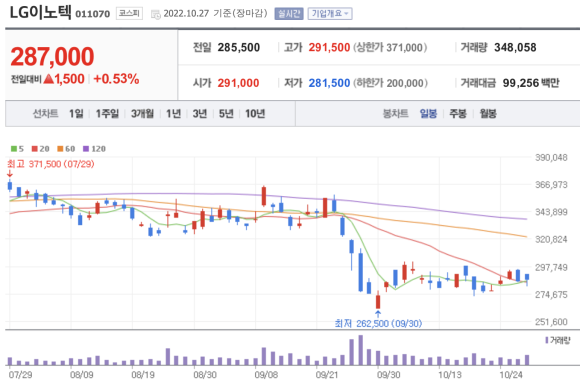Click the purple 거래량 legend marker
Screen dimensions: 580x392
click(547, 340)
